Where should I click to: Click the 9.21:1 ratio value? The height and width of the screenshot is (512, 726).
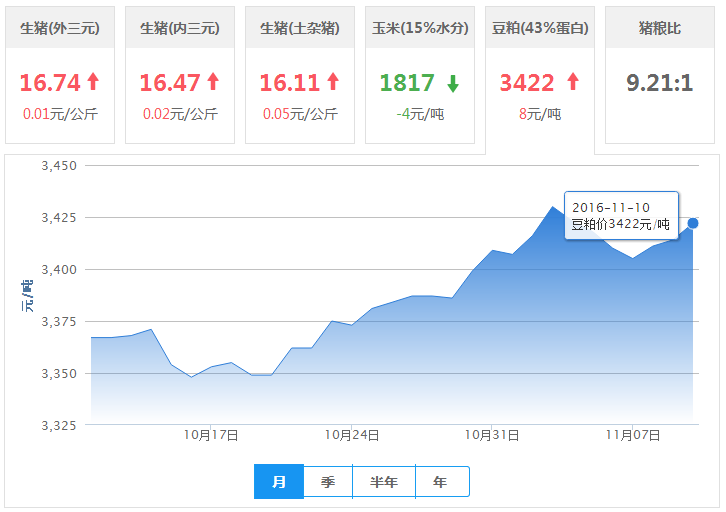(x=660, y=83)
